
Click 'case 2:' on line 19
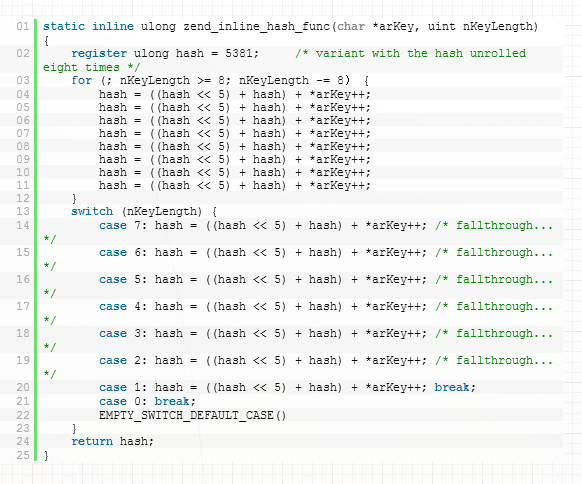(123, 360)
